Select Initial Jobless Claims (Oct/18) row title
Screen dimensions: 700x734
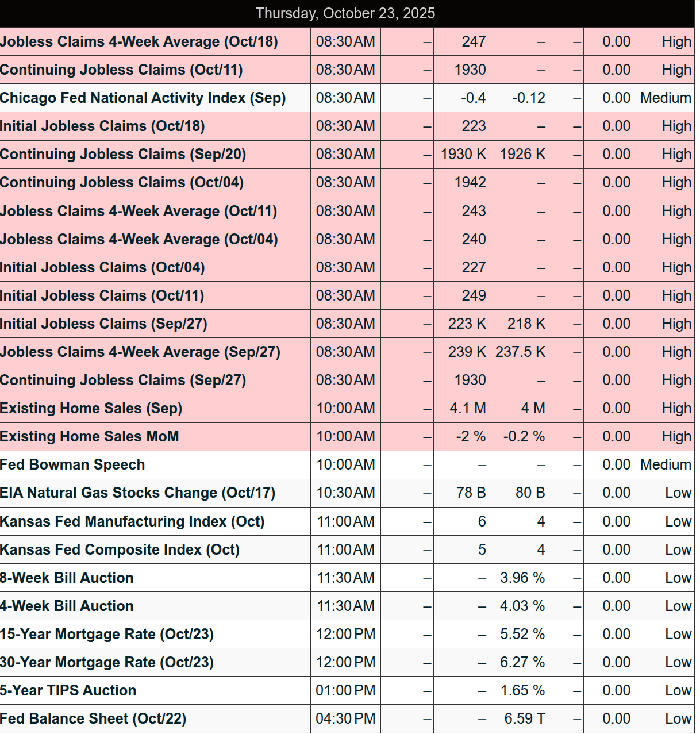(102, 126)
